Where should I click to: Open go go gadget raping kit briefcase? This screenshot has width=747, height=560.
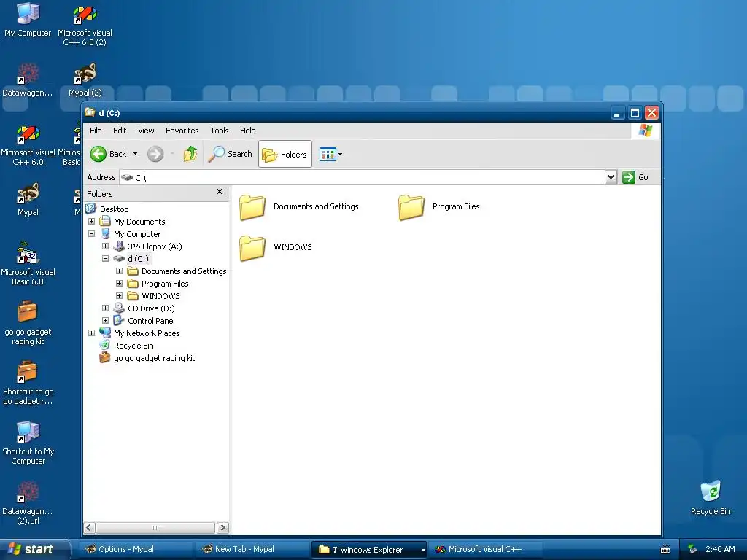tap(28, 323)
